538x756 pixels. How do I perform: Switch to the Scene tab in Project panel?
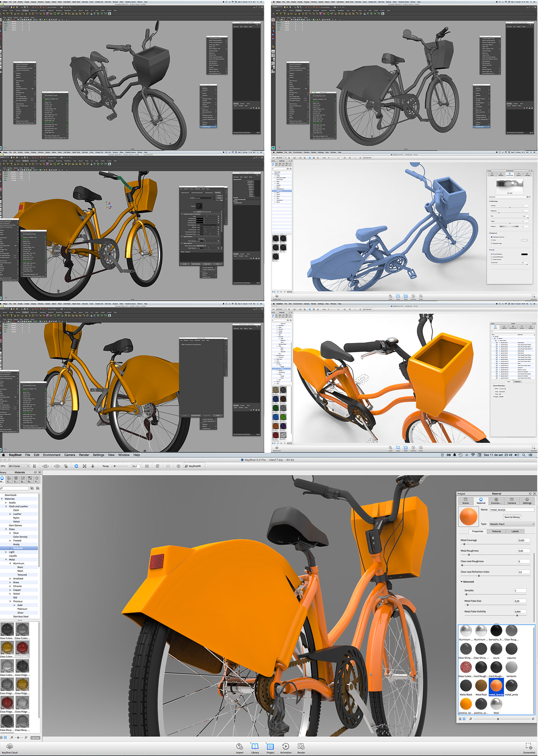coord(465,501)
